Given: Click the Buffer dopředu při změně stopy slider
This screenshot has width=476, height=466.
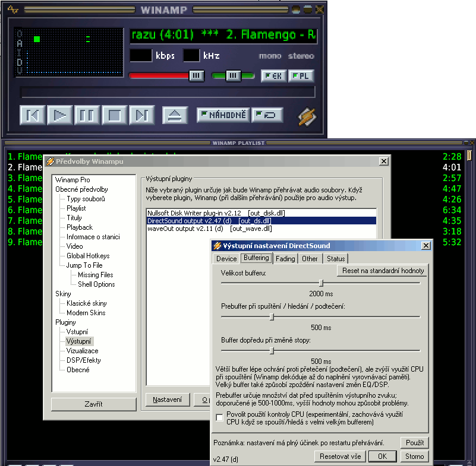Looking at the screenshot, I should tap(272, 351).
